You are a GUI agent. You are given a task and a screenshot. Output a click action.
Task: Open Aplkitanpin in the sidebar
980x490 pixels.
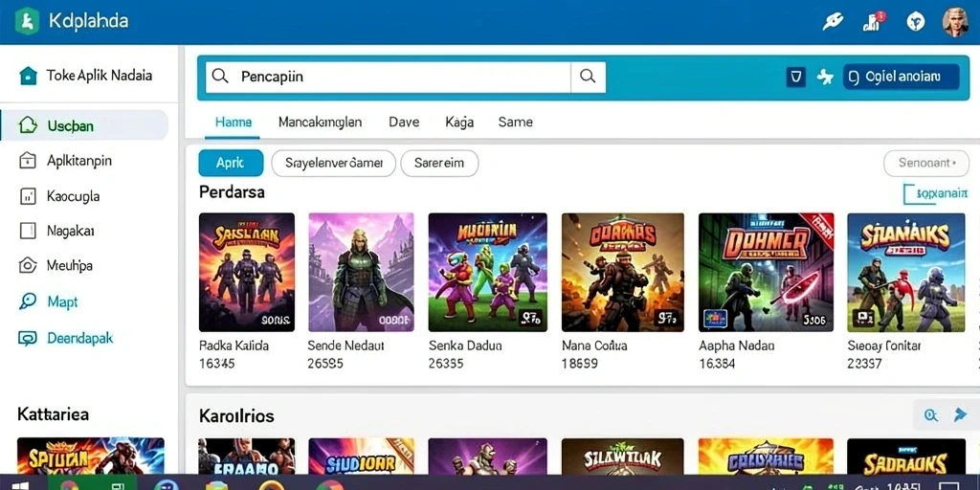pos(79,161)
